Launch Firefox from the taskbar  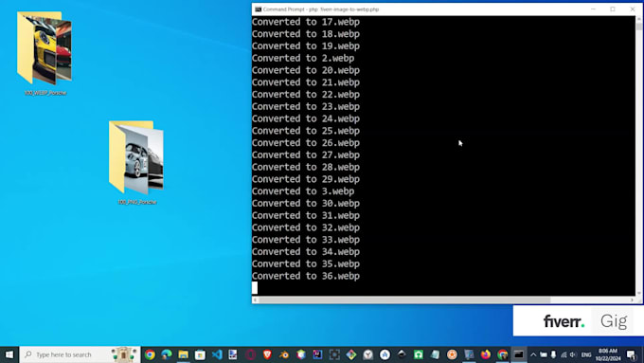(486, 354)
